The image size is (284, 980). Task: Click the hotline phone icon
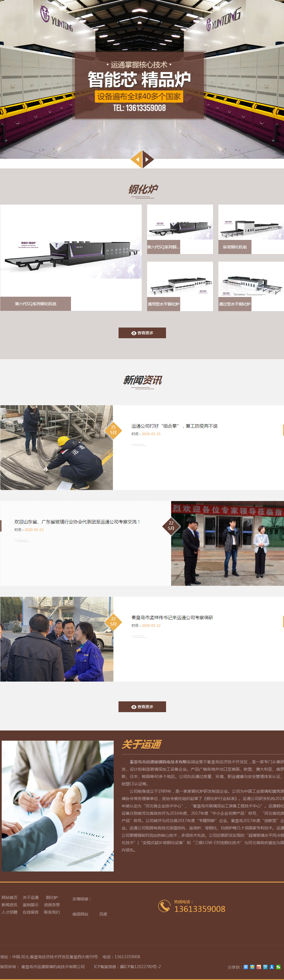164,906
